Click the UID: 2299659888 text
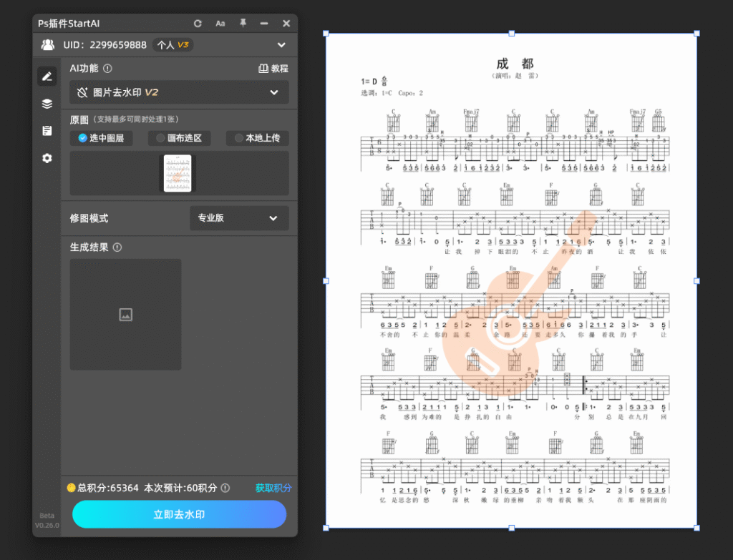This screenshot has width=733, height=560. [105, 45]
